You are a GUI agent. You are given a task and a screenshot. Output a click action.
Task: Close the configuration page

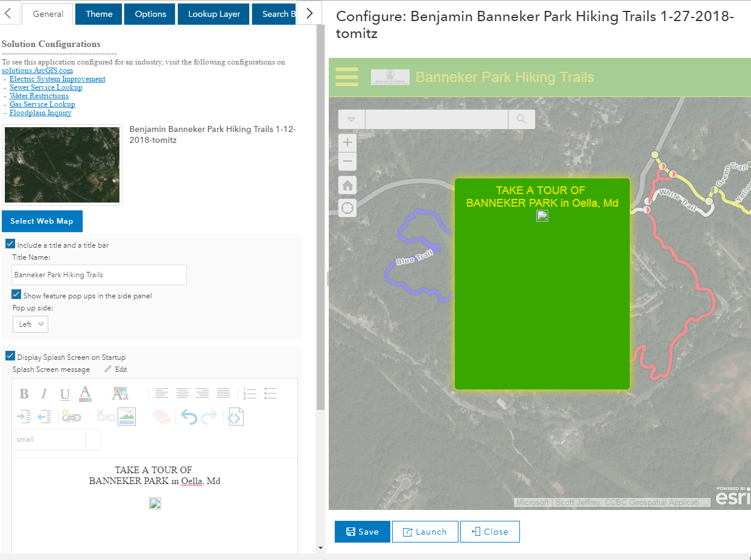pyautogui.click(x=490, y=532)
